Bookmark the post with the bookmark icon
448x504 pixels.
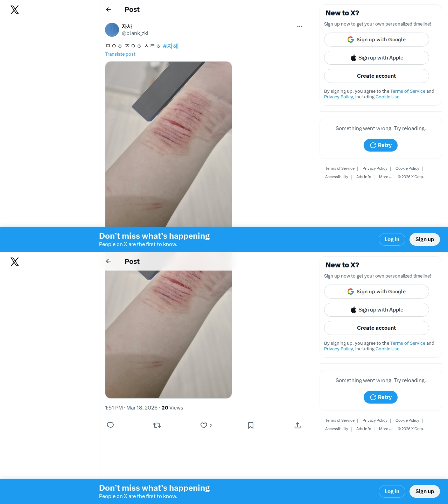[x=251, y=425]
